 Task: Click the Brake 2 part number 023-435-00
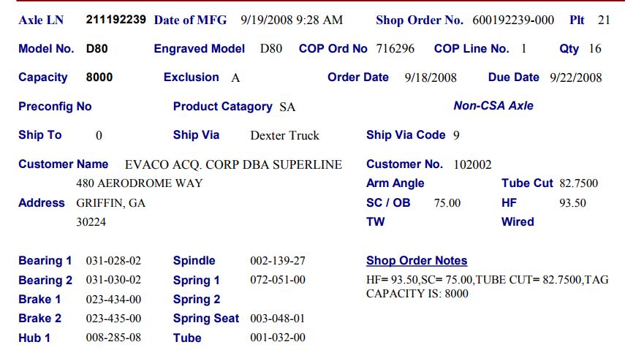(113, 319)
